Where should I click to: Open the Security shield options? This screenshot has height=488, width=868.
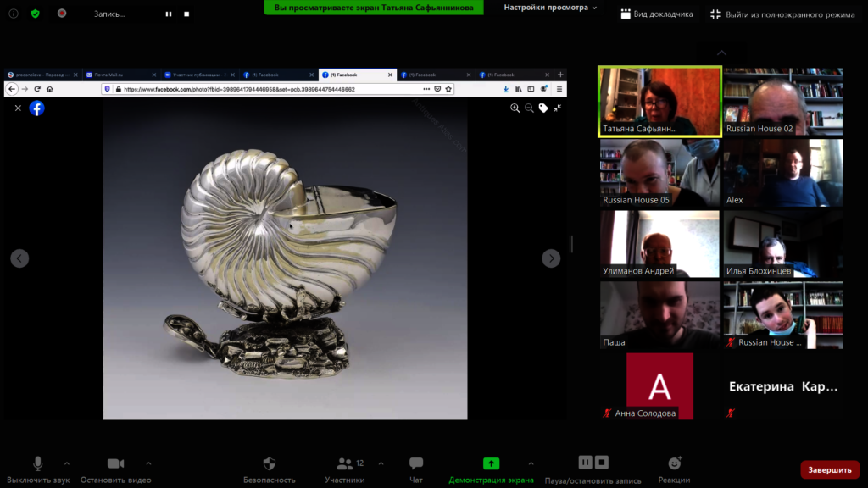coord(270,464)
